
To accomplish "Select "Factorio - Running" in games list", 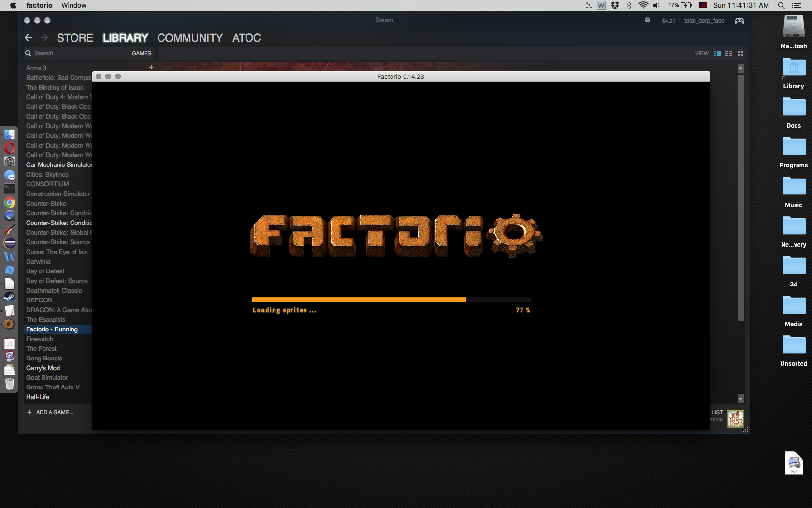I will pos(58,329).
